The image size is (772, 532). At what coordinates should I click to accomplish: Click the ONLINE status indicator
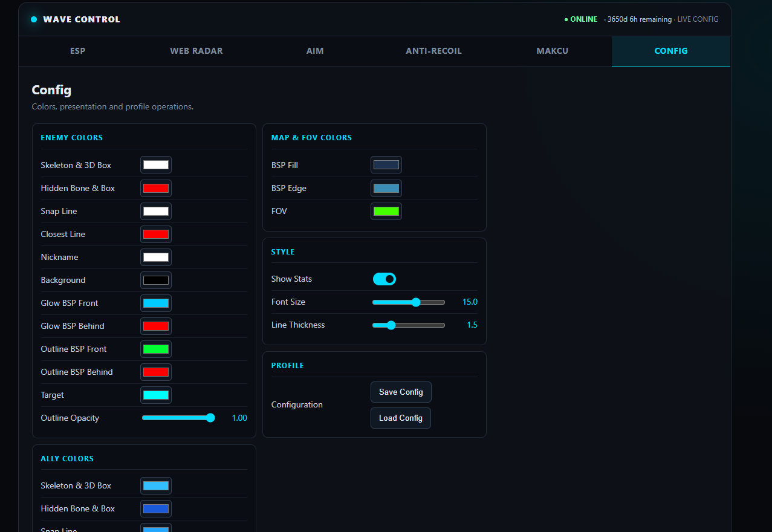click(x=581, y=19)
